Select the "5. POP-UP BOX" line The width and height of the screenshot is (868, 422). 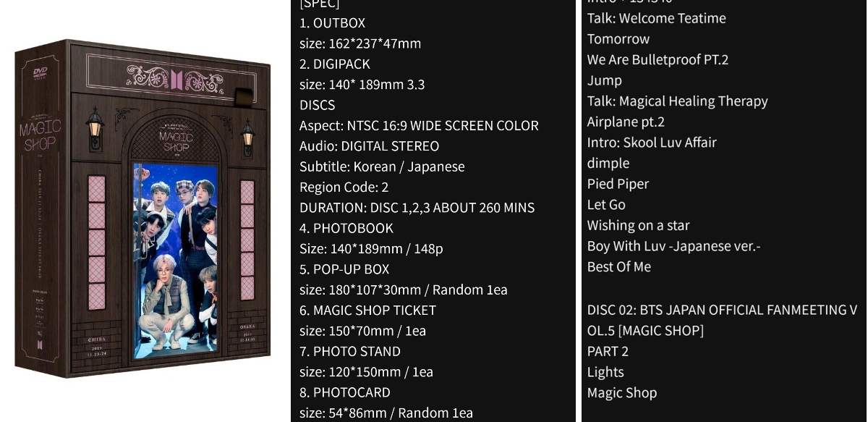click(x=344, y=269)
